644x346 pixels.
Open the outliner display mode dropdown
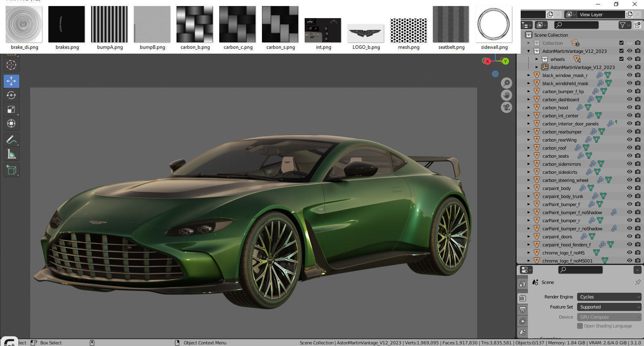pos(541,25)
